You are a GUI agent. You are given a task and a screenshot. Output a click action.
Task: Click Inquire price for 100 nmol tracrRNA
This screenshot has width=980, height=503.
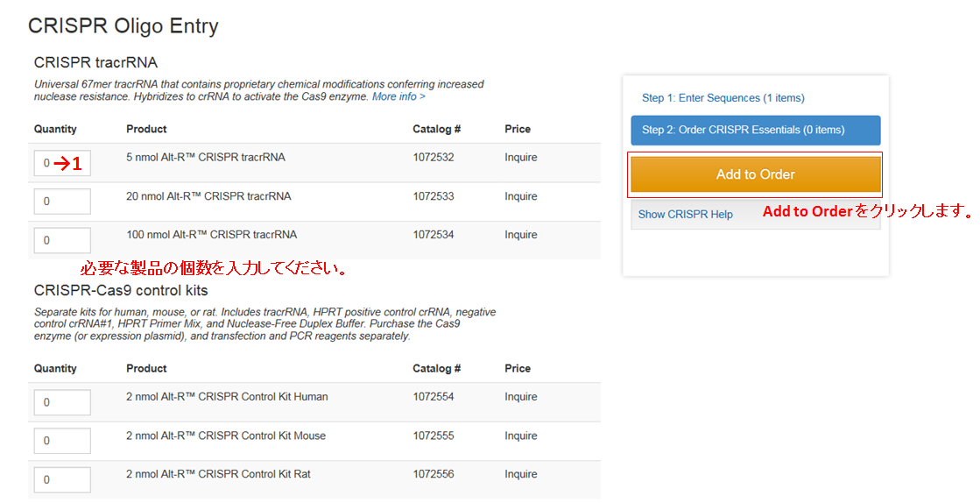[x=520, y=235]
